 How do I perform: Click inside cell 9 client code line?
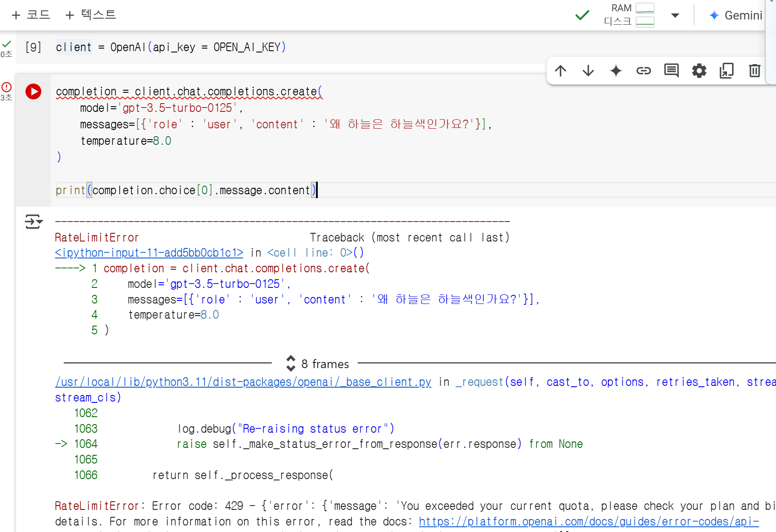pyautogui.click(x=171, y=47)
